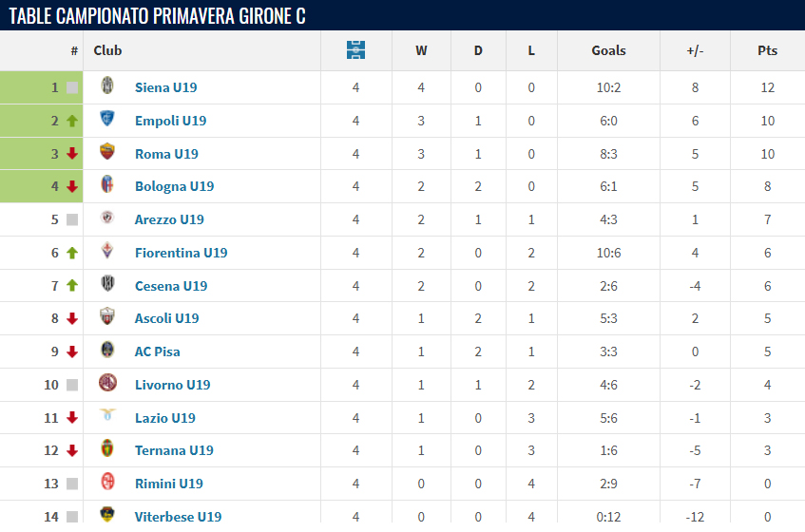Click the green up arrow beside Empoli

click(72, 121)
